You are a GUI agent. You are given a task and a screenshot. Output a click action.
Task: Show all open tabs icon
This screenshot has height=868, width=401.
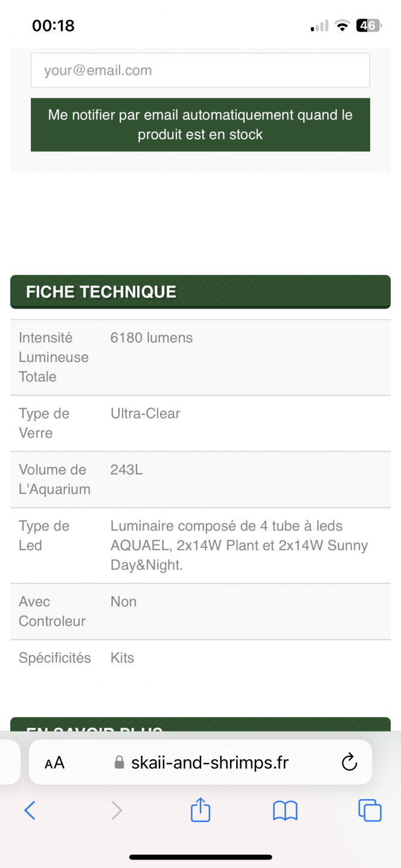click(370, 810)
